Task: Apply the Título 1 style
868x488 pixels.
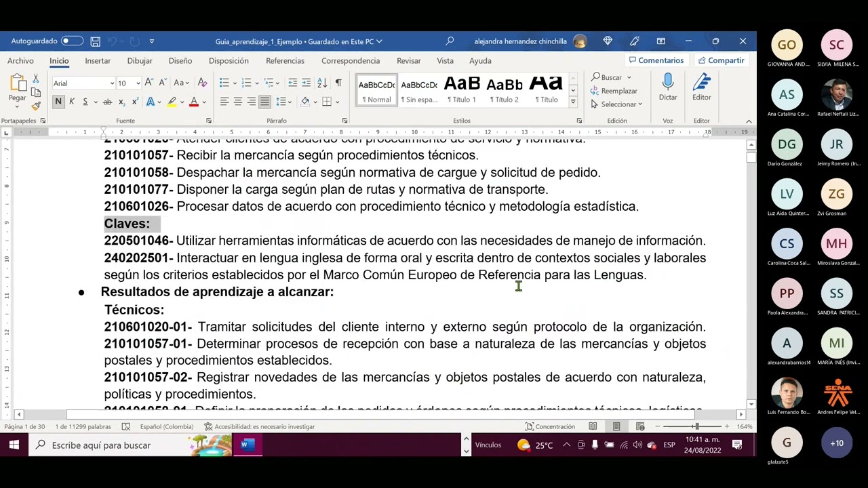Action: pyautogui.click(x=461, y=89)
